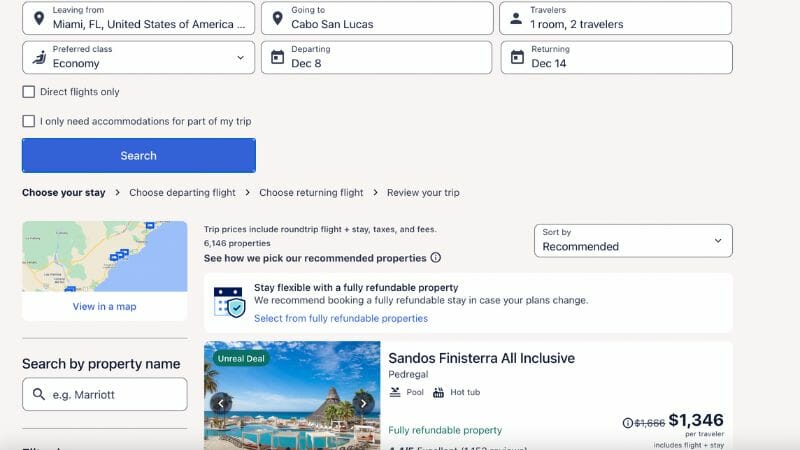
Task: Open Select from fully refundable properties link
Action: pos(341,318)
